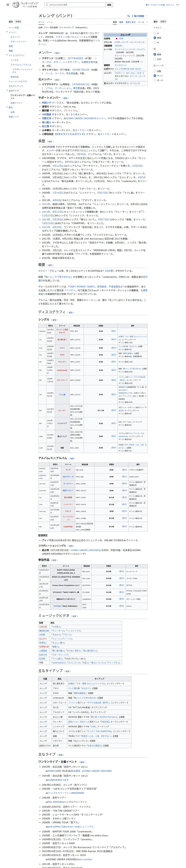The height and width of the screenshot is (868, 186).
Task: Show tracklist for すみか single row
Action: point(114,355)
